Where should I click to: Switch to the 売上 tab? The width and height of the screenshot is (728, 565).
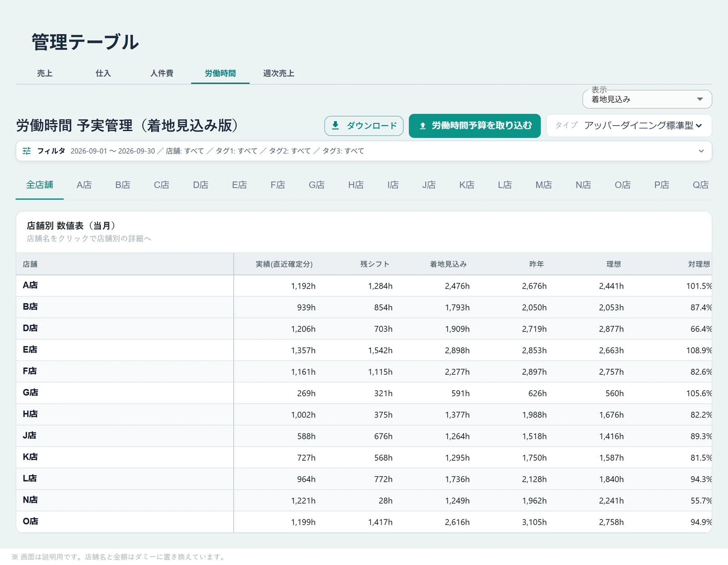tap(45, 73)
